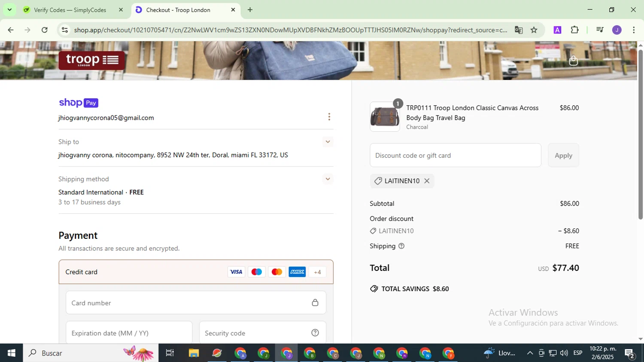Select the Visa card logo
Screen dimensions: 644x362
click(236, 272)
